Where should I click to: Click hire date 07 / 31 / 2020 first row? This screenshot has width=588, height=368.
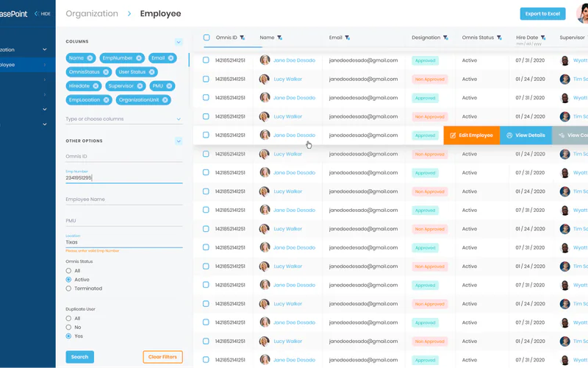coord(530,60)
